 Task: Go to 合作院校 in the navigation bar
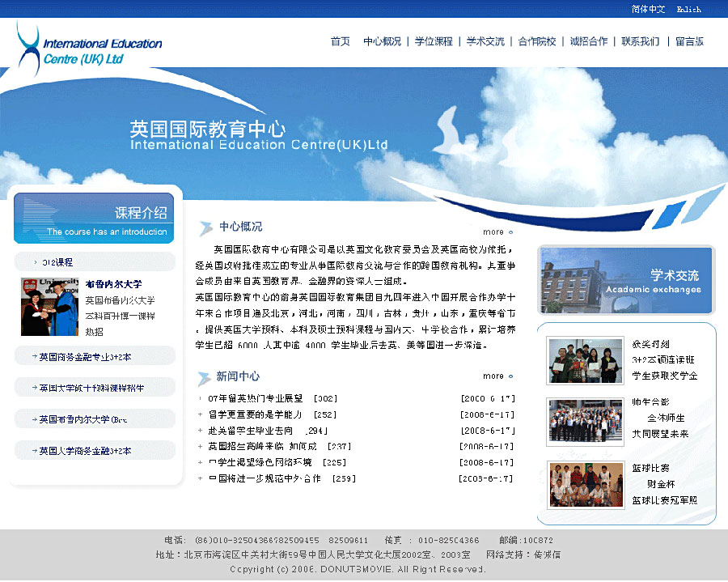pos(537,41)
